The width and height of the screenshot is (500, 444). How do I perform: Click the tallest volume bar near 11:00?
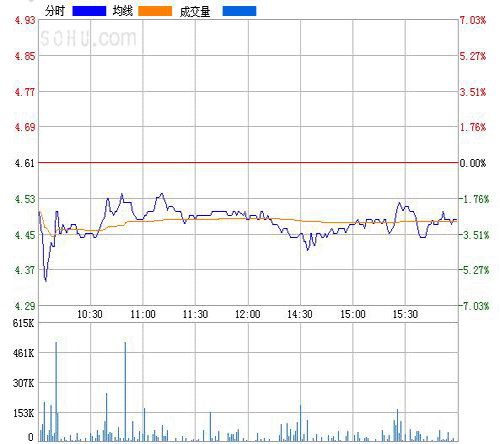click(125, 392)
